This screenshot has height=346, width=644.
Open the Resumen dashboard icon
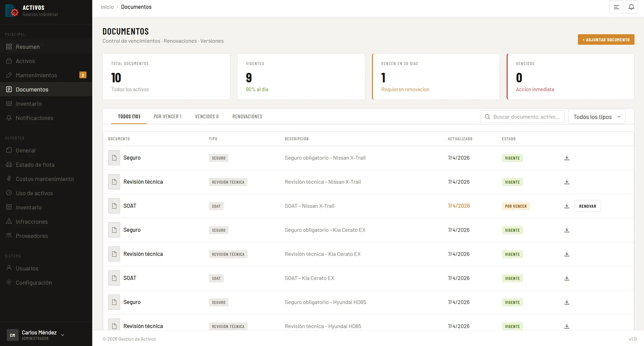(9, 47)
